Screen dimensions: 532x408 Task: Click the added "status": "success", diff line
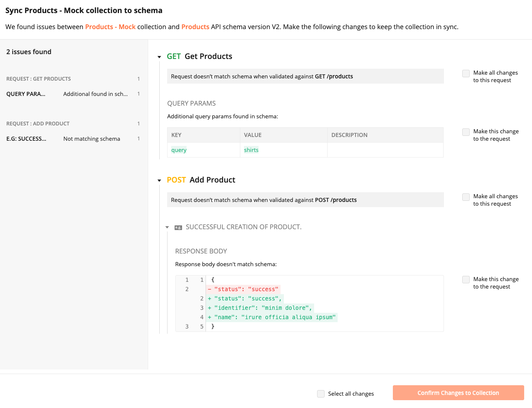(245, 299)
